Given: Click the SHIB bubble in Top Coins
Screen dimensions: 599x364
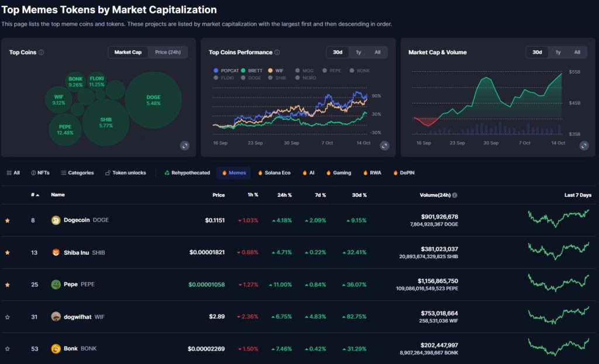Looking at the screenshot, I should [x=106, y=123].
